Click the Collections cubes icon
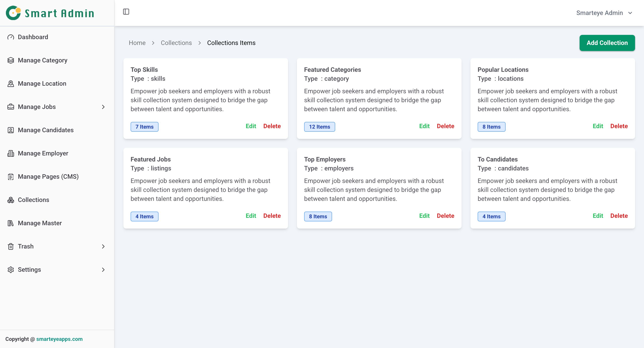This screenshot has height=348, width=644. [x=11, y=200]
